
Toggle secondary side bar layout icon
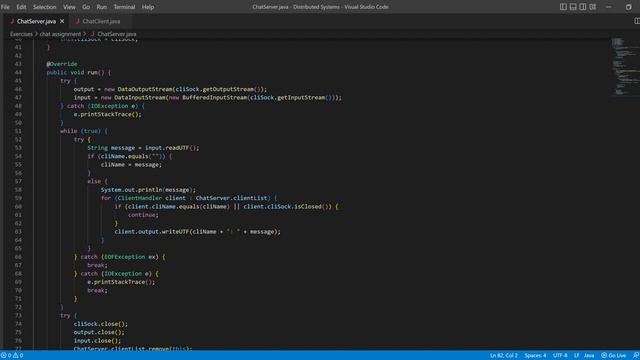click(x=583, y=7)
